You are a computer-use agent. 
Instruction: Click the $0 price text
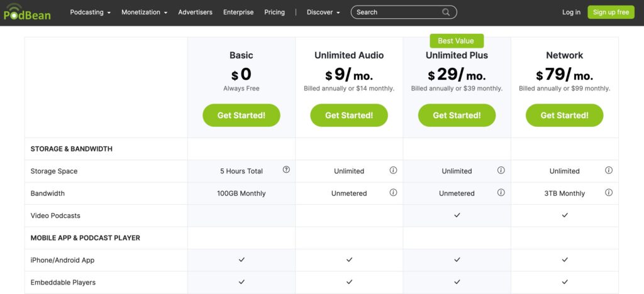(x=241, y=75)
